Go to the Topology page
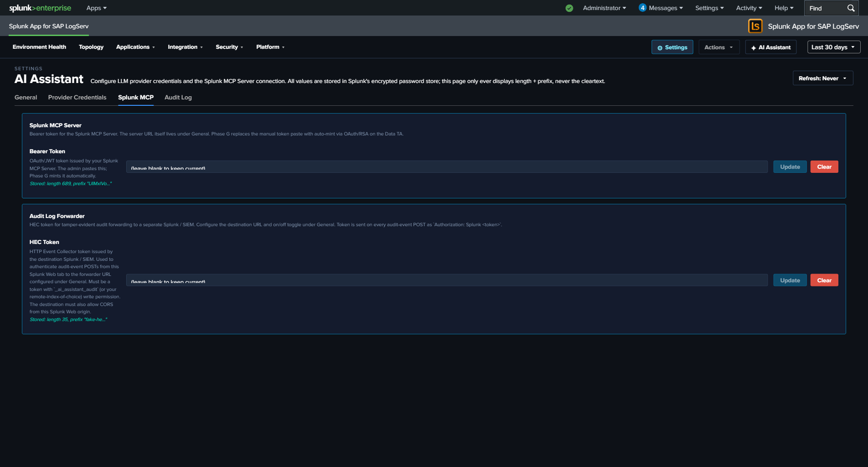Viewport: 868px width, 467px height. pos(91,47)
